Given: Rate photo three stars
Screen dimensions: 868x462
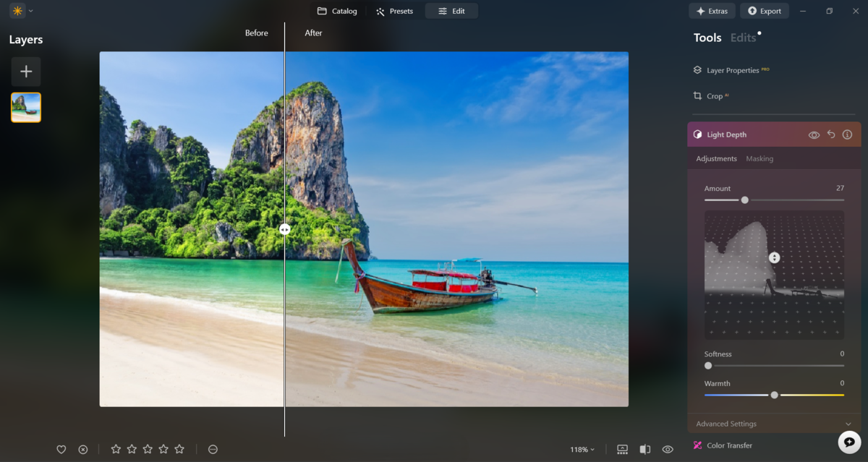Looking at the screenshot, I should click(x=148, y=449).
